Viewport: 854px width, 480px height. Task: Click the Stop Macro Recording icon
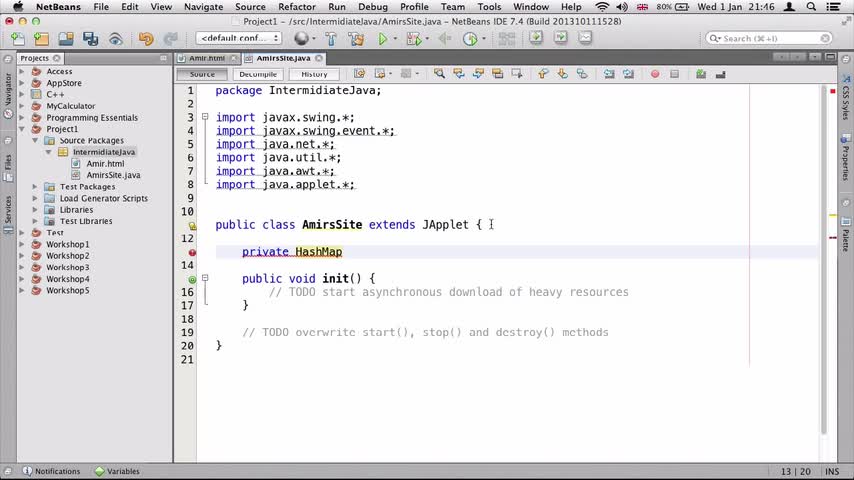coord(674,74)
